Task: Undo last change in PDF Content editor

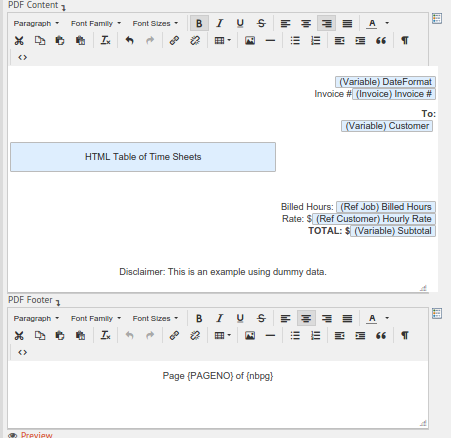Action: 129,41
